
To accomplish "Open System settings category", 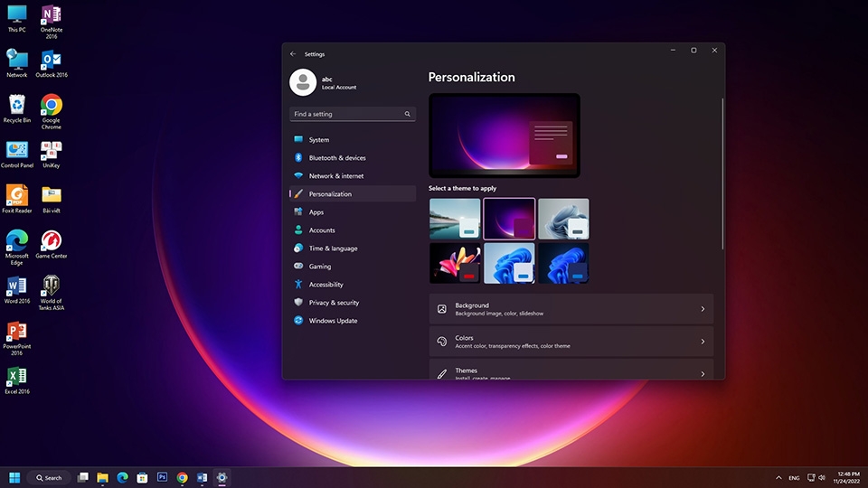I will (x=353, y=139).
